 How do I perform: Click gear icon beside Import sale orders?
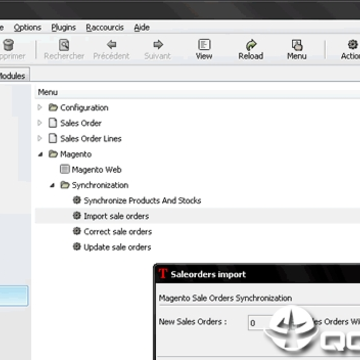click(x=77, y=216)
